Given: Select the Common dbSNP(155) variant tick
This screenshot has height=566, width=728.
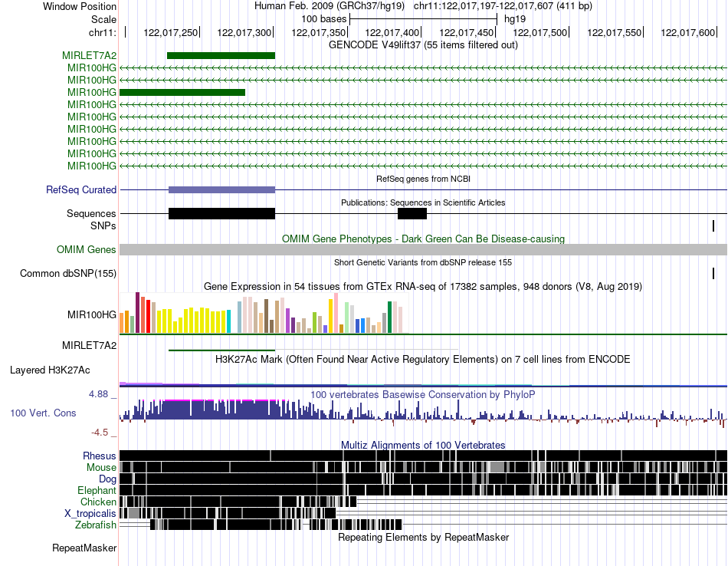Looking at the screenshot, I should (x=713, y=273).
